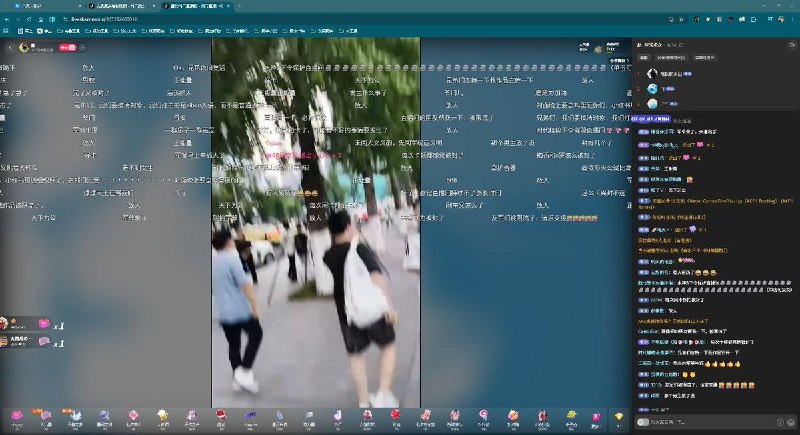
Task: Click the back arrow beside streamer avatar
Action: point(10,47)
